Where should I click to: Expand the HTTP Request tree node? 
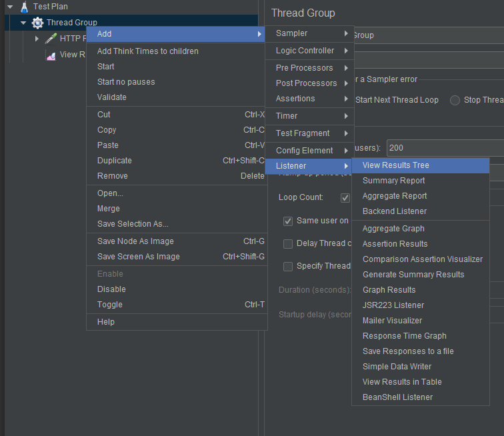[37, 39]
